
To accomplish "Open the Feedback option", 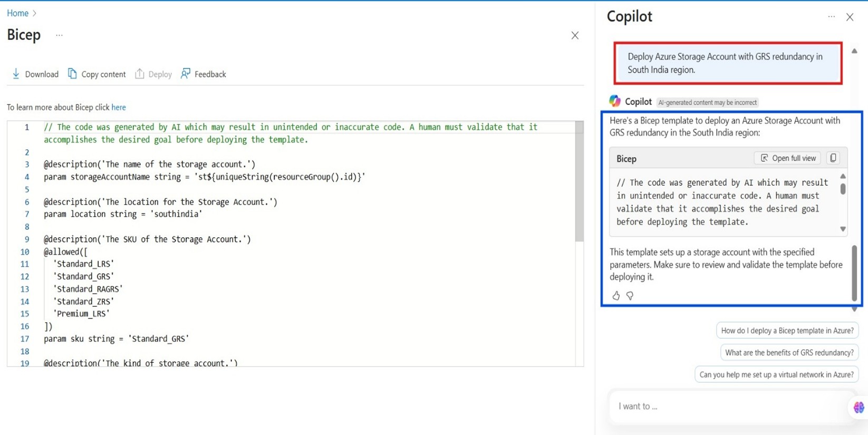I will pyautogui.click(x=204, y=74).
